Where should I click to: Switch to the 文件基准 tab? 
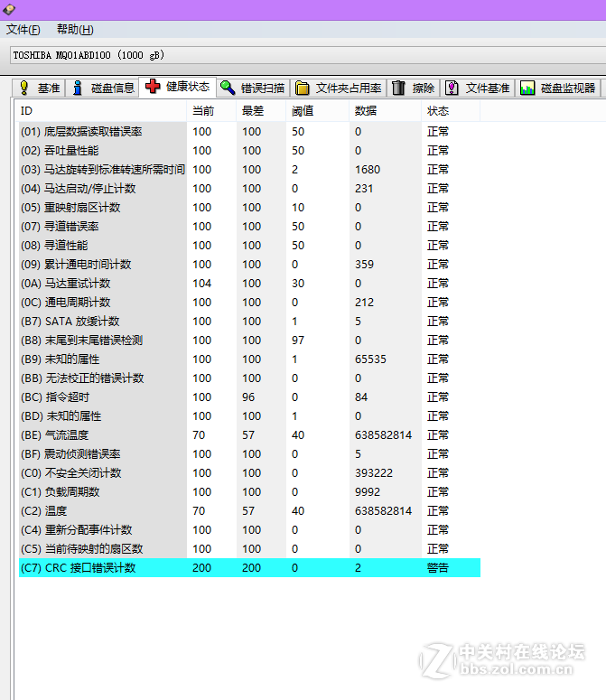point(478,88)
